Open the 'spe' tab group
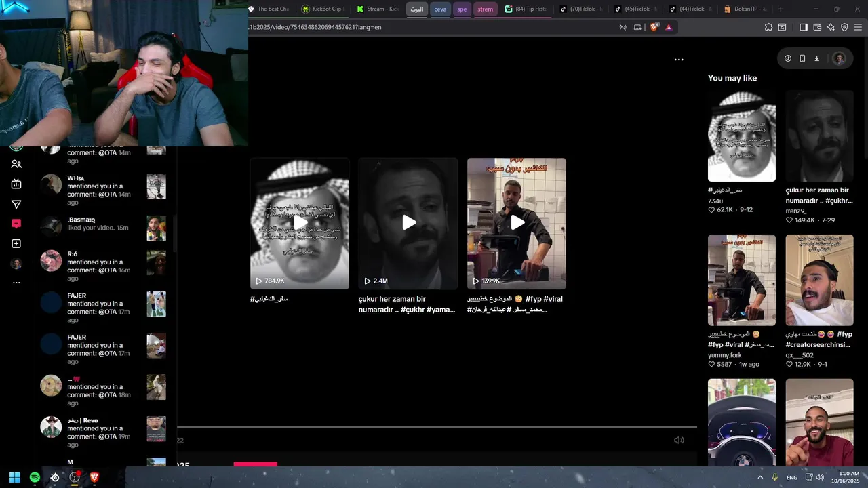Image resolution: width=868 pixels, height=488 pixels. [x=462, y=9]
